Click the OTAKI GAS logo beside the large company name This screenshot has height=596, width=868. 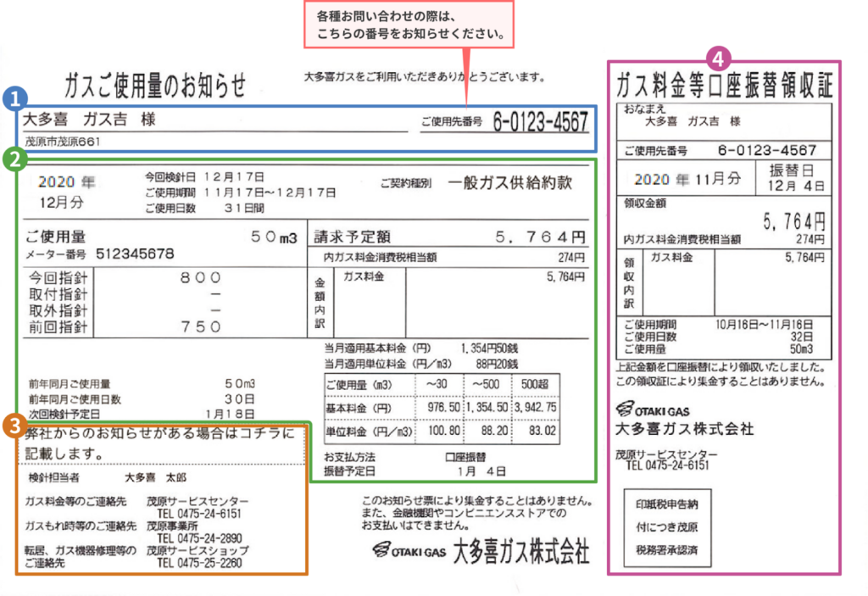(x=409, y=550)
